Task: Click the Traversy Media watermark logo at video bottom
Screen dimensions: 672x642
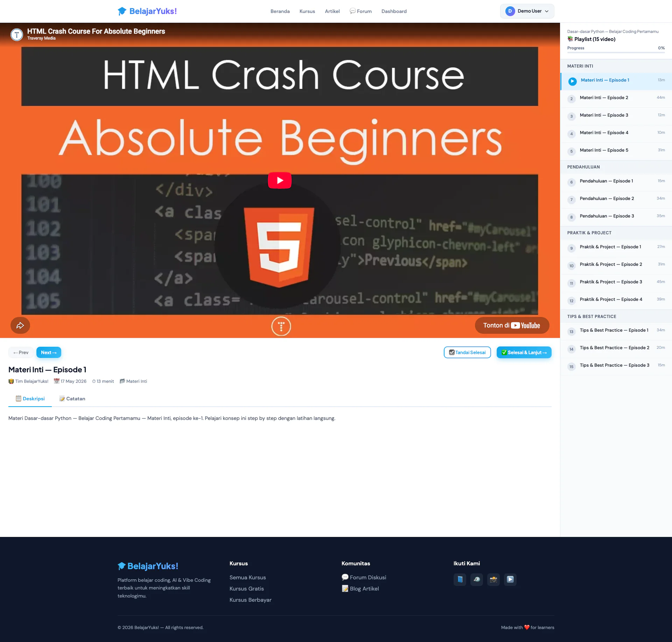Action: point(281,326)
